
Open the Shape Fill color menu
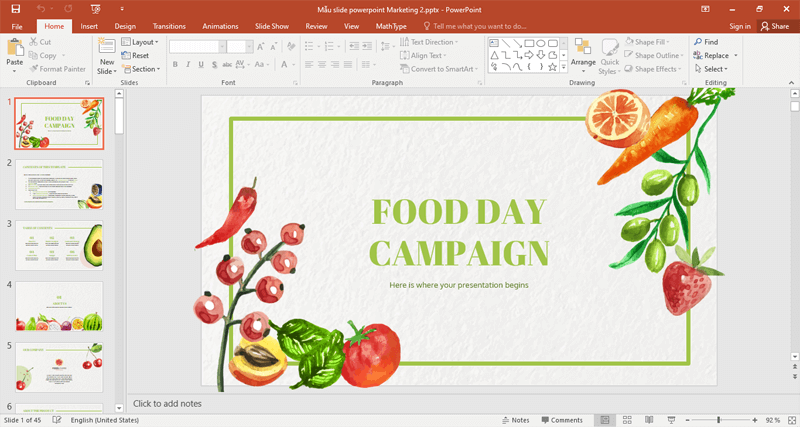point(647,42)
